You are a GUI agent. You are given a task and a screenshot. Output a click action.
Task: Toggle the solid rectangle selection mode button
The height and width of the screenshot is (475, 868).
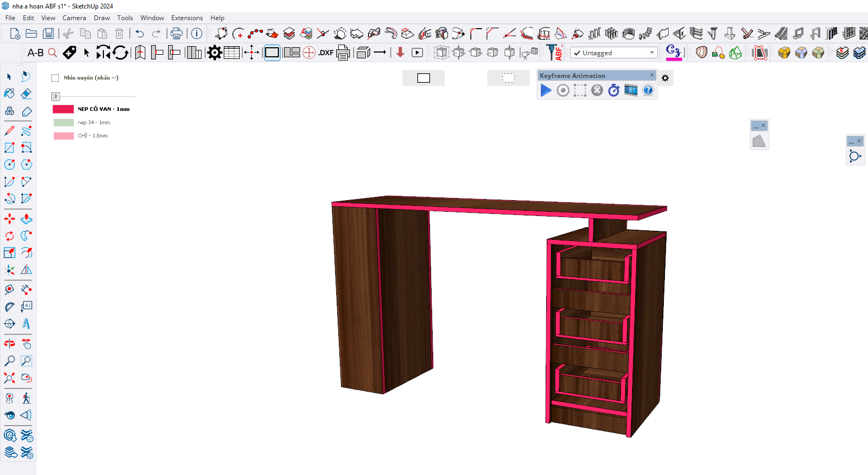(x=423, y=78)
